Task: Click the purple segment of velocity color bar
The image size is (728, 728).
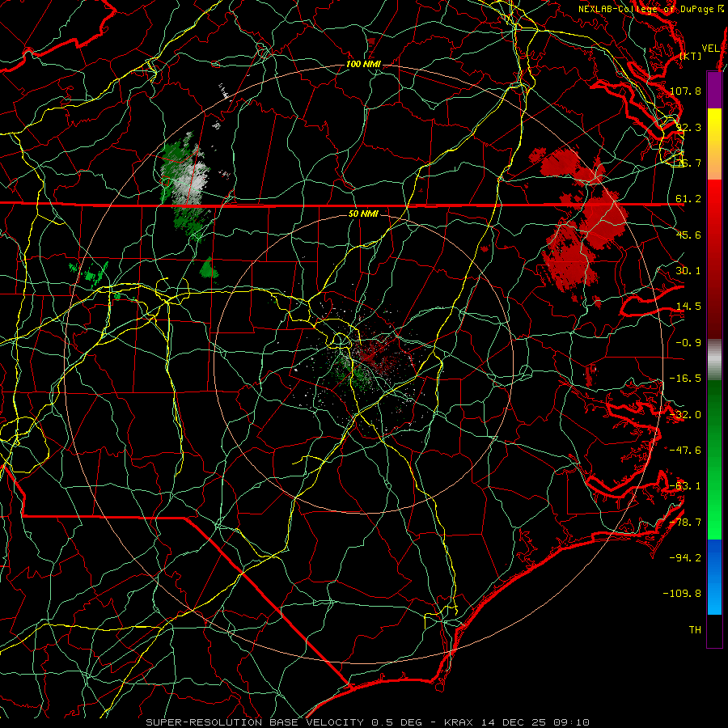Action: pos(714,90)
